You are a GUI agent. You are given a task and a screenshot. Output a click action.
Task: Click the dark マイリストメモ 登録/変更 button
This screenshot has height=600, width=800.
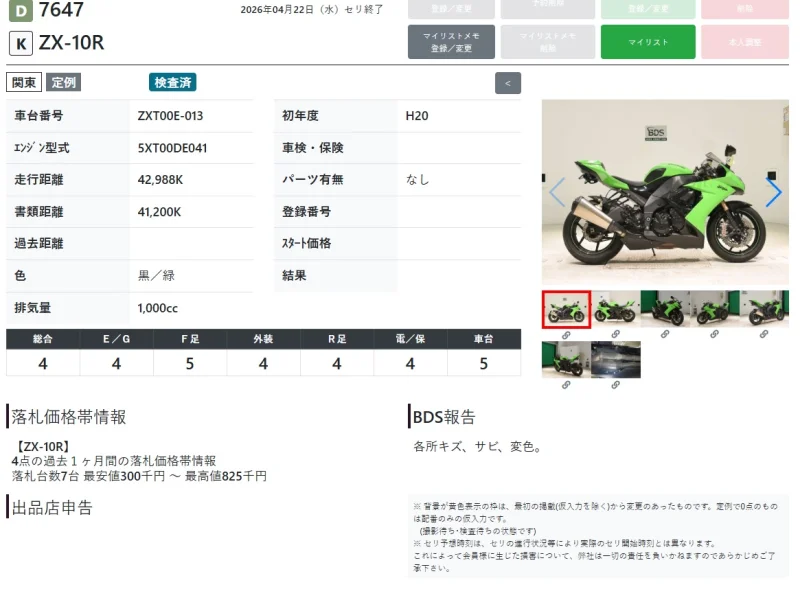451,42
